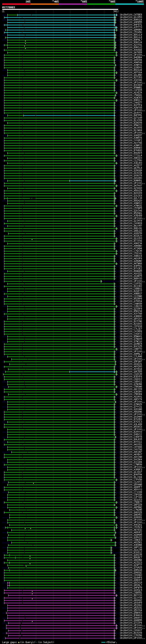Click label UniRef100_Q3KGR0
The image size is (146, 644).
pos(131,392)
